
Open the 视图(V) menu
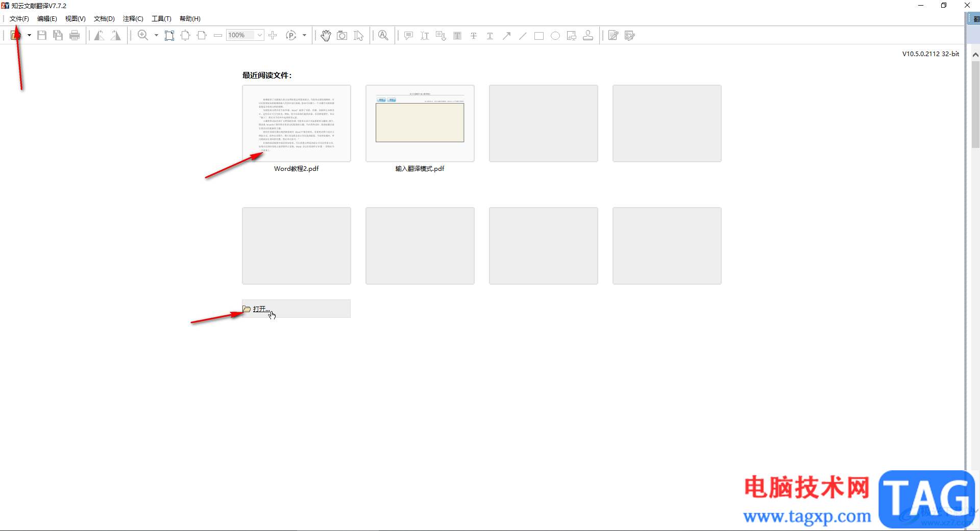coord(75,19)
